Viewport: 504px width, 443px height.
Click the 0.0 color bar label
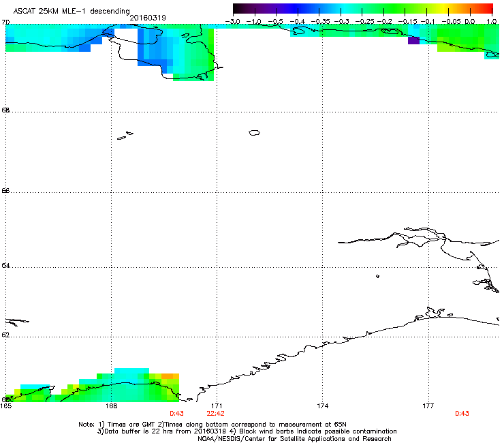click(x=470, y=22)
